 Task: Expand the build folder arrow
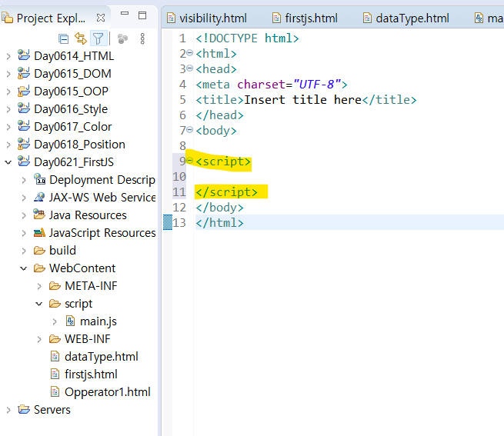coord(24,251)
